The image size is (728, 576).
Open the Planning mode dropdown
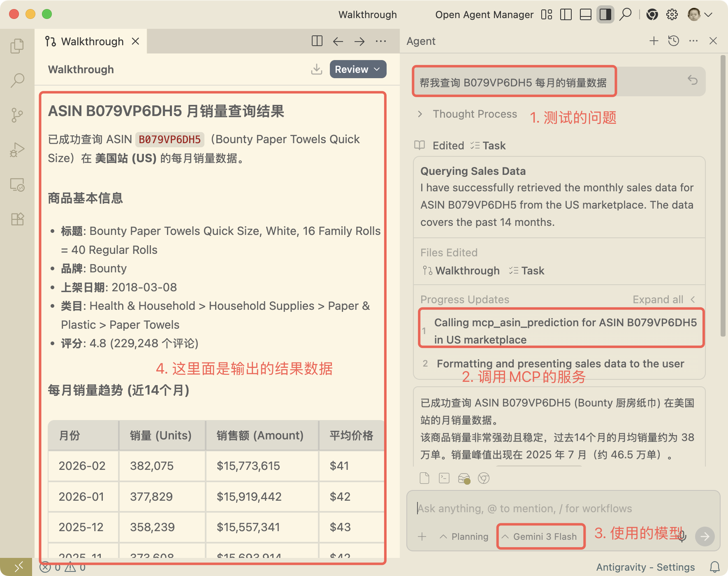(x=464, y=537)
